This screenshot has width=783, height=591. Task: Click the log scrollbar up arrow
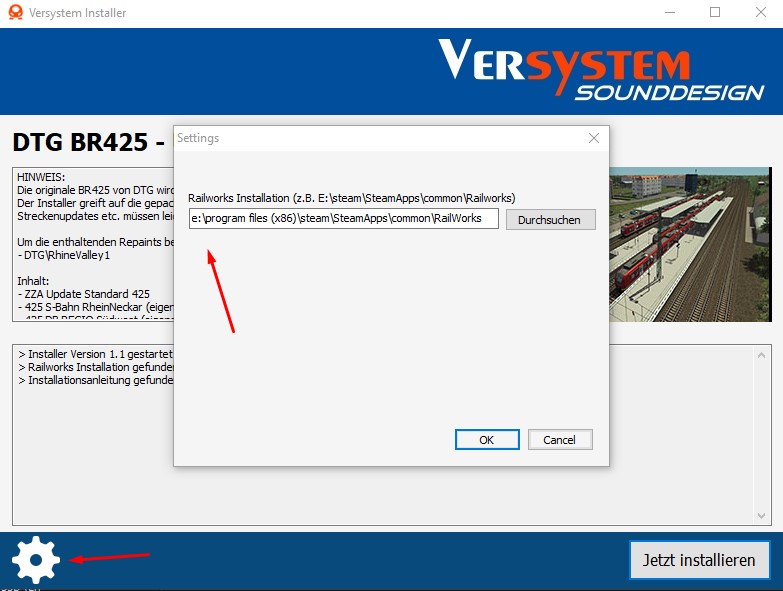pos(761,355)
